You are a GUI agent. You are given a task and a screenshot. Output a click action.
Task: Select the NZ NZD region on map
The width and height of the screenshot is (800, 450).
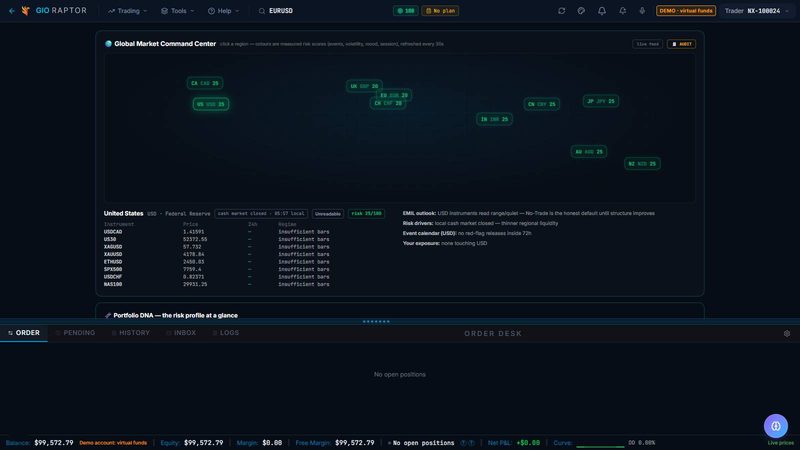642,164
